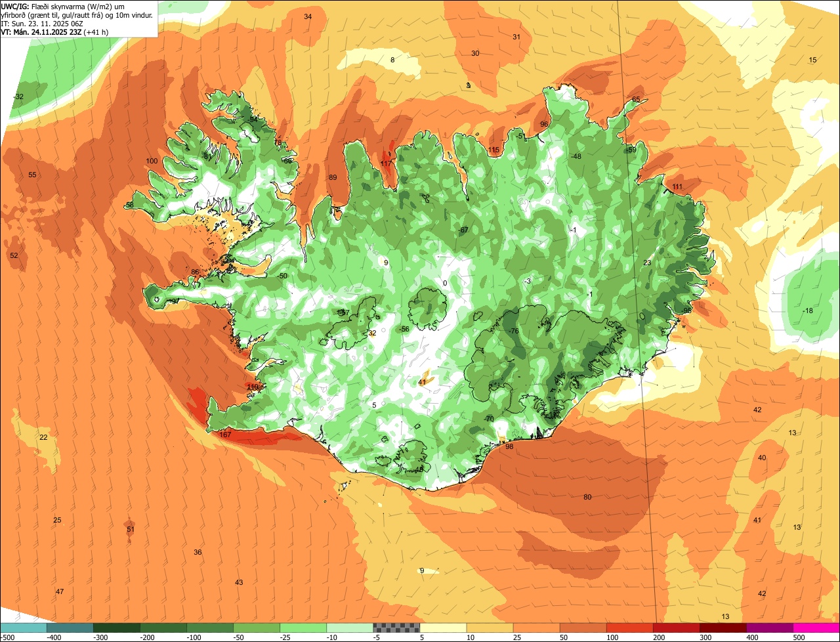Click the legend swatch between -10 and -5
The width and height of the screenshot is (840, 642).
tap(350, 628)
